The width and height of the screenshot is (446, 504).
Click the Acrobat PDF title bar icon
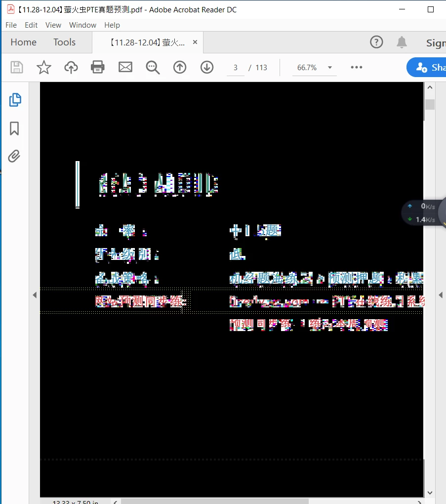[x=10, y=9]
